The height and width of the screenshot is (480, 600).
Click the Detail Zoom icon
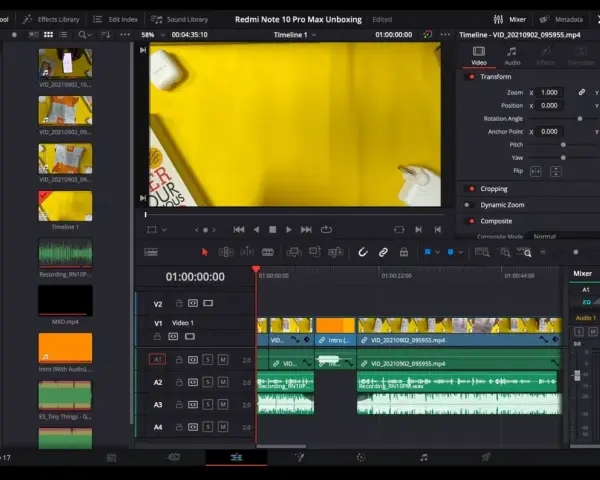click(x=505, y=252)
